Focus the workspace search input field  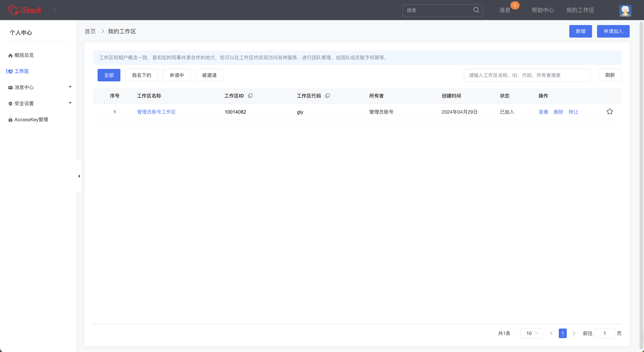[527, 75]
